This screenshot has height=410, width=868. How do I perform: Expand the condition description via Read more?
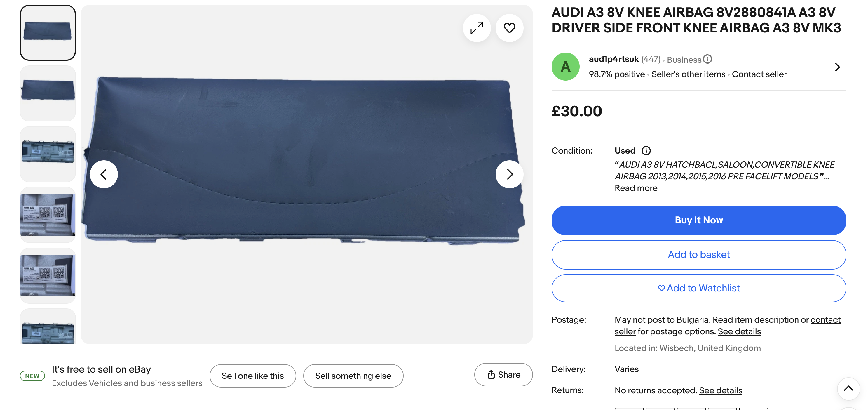click(x=635, y=188)
